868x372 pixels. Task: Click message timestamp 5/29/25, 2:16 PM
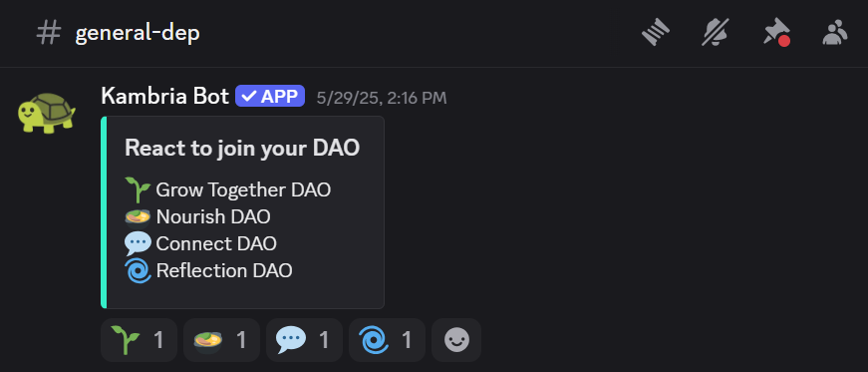(x=382, y=98)
